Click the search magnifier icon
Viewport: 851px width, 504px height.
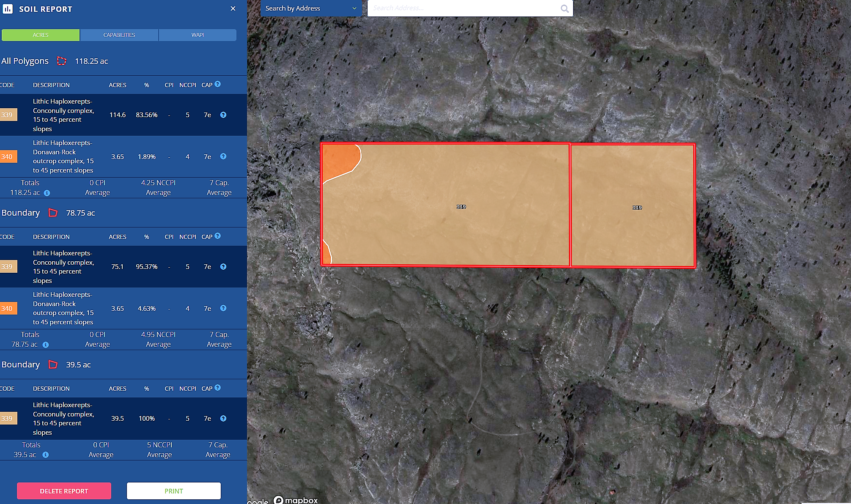(564, 8)
